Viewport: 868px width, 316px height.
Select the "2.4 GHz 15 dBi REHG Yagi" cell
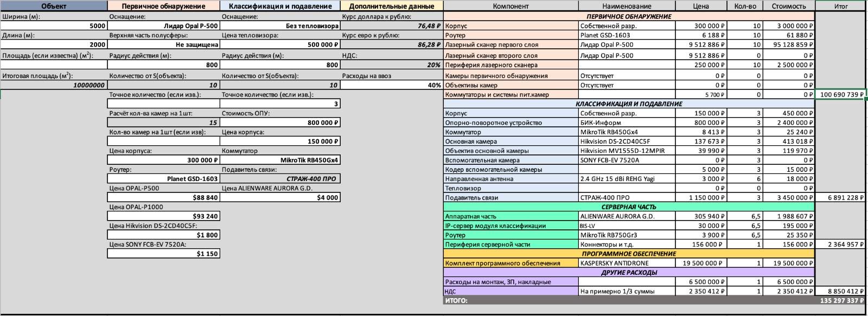[627, 179]
